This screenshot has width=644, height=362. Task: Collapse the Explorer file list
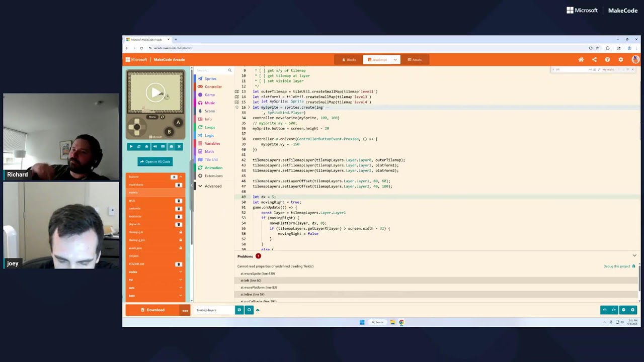(181, 177)
